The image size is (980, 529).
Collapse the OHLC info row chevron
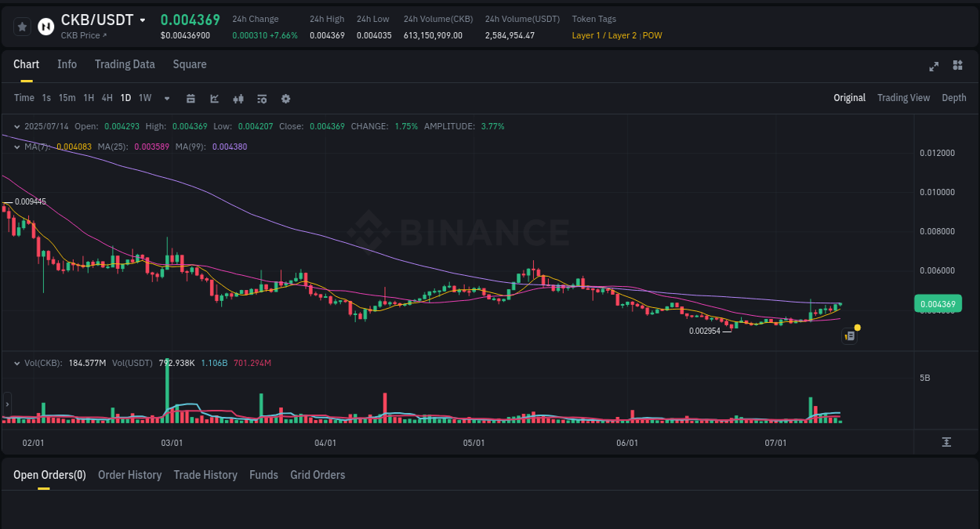pos(16,125)
